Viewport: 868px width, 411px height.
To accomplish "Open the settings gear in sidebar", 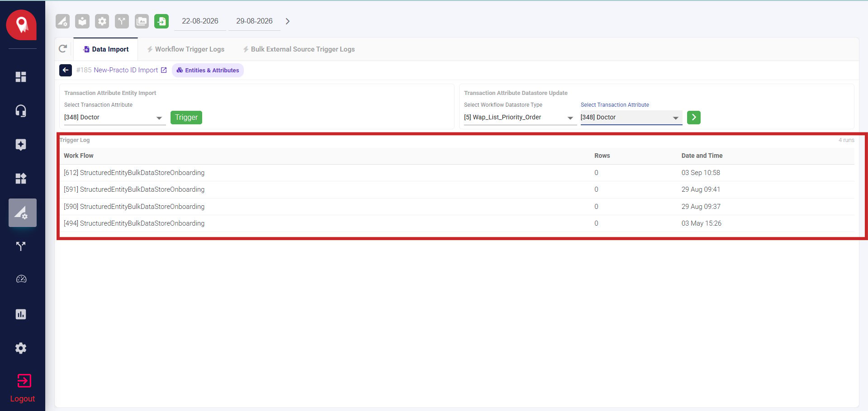I will click(x=21, y=348).
